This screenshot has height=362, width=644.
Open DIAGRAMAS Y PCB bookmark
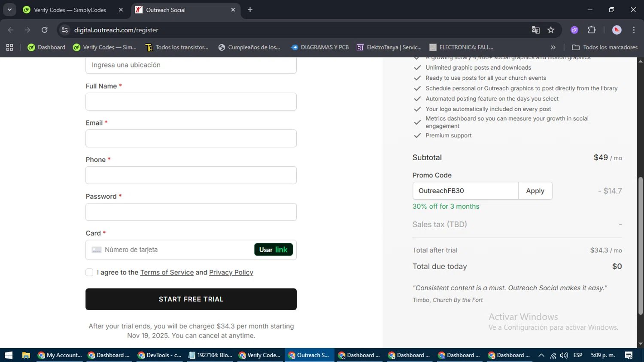320,47
